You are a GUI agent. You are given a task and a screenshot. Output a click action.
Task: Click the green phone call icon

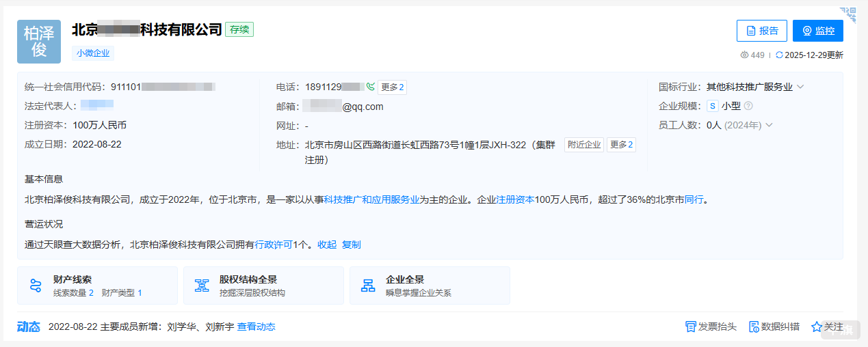[371, 87]
